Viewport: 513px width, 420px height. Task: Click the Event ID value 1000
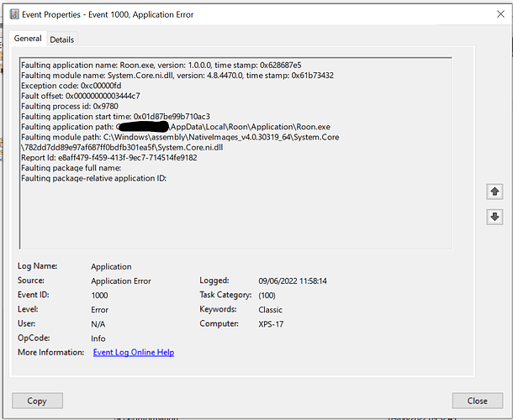coord(99,296)
